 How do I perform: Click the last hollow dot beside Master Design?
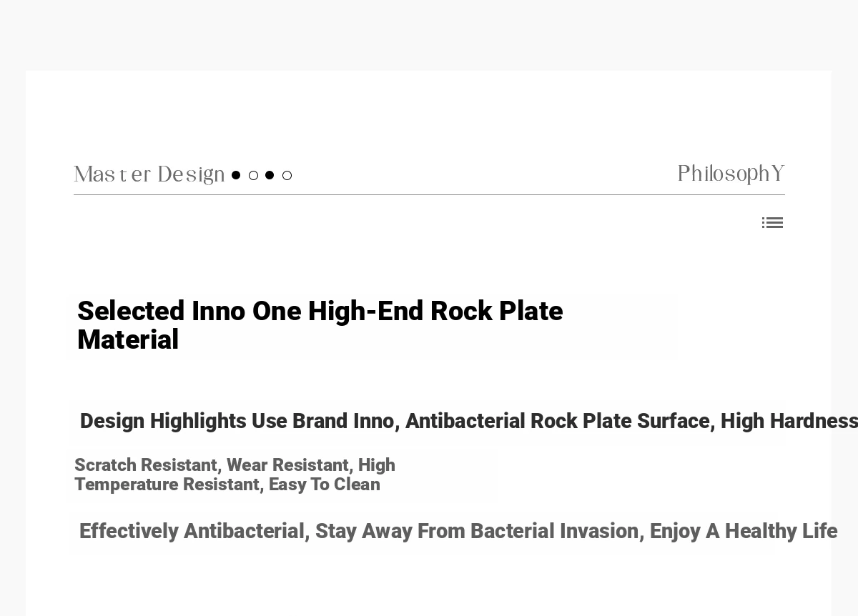pyautogui.click(x=287, y=175)
